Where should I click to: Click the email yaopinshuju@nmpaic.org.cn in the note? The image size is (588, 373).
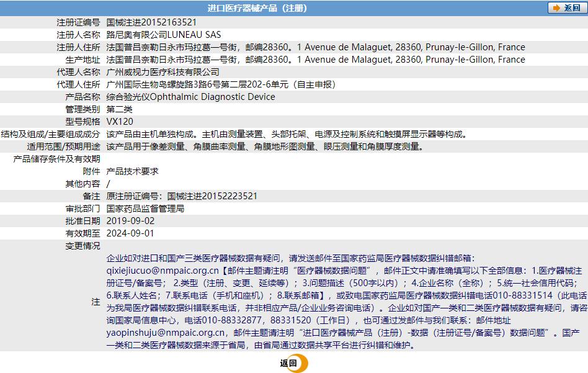(x=166, y=333)
